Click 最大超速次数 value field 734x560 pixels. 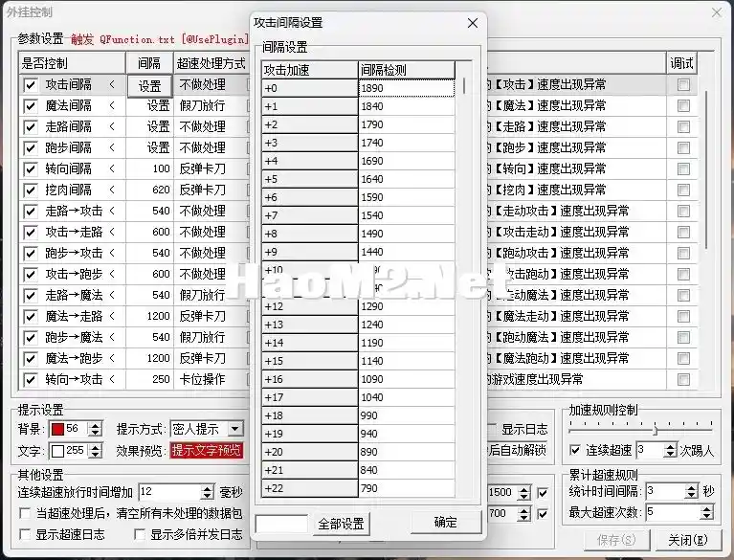coord(673,512)
